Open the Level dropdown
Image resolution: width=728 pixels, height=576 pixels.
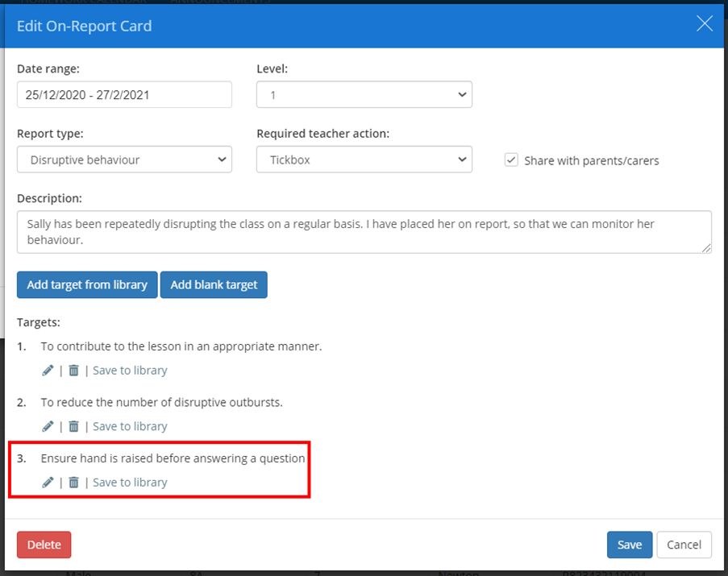coord(364,94)
